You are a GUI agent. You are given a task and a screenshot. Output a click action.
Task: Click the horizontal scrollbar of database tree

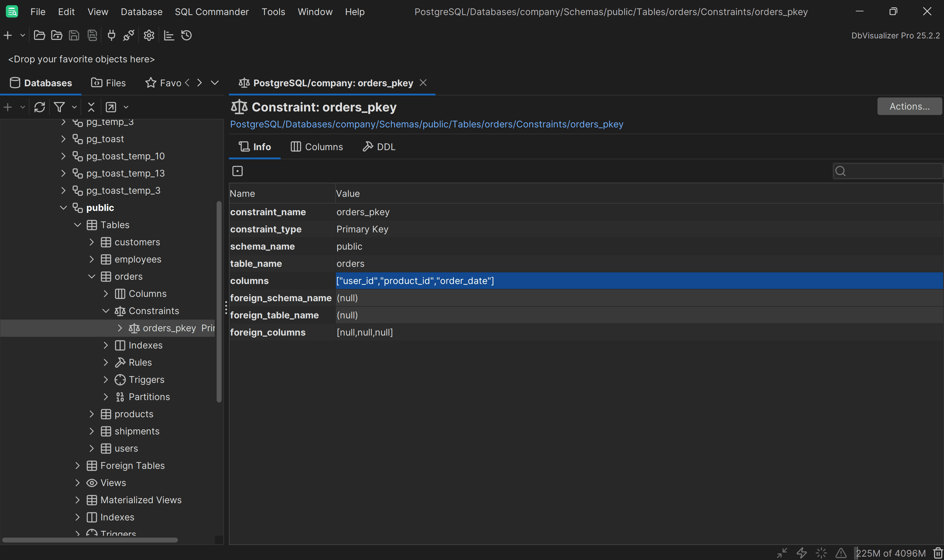[90, 540]
